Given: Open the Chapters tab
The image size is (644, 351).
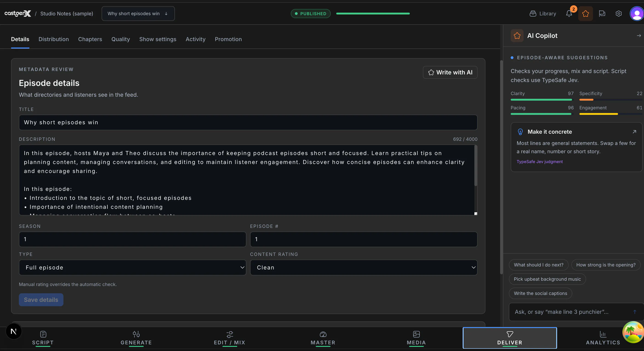Looking at the screenshot, I should [x=90, y=39].
